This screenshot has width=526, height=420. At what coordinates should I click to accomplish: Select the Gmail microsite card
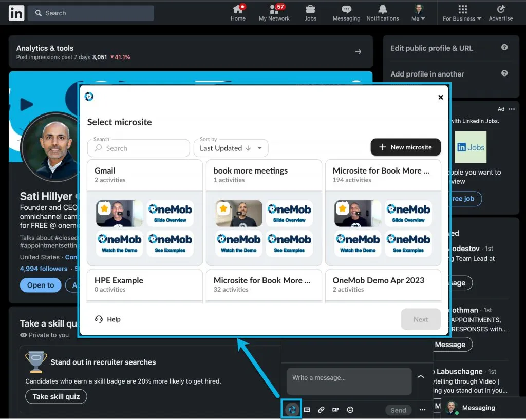click(x=145, y=213)
